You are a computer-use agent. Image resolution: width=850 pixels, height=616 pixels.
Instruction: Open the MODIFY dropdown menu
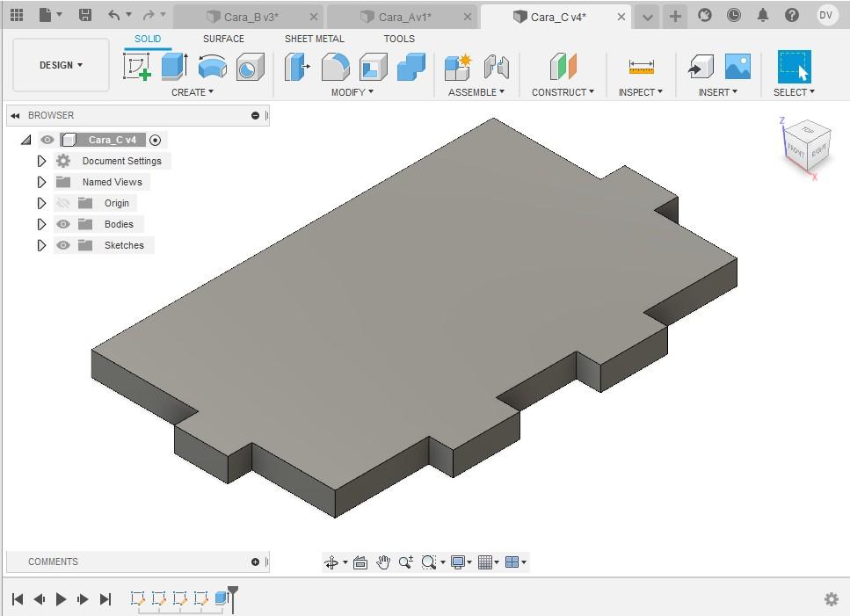pyautogui.click(x=352, y=92)
